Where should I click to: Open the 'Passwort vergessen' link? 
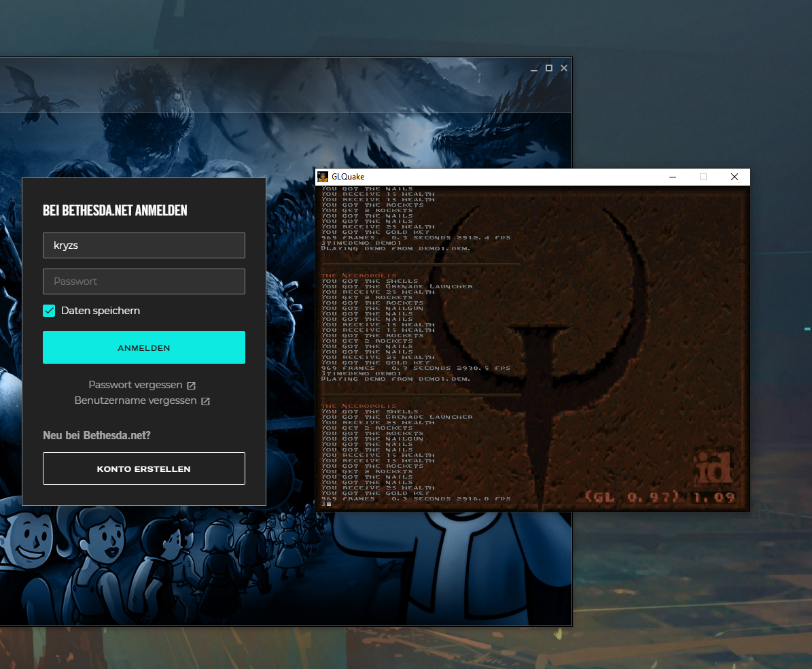point(142,385)
